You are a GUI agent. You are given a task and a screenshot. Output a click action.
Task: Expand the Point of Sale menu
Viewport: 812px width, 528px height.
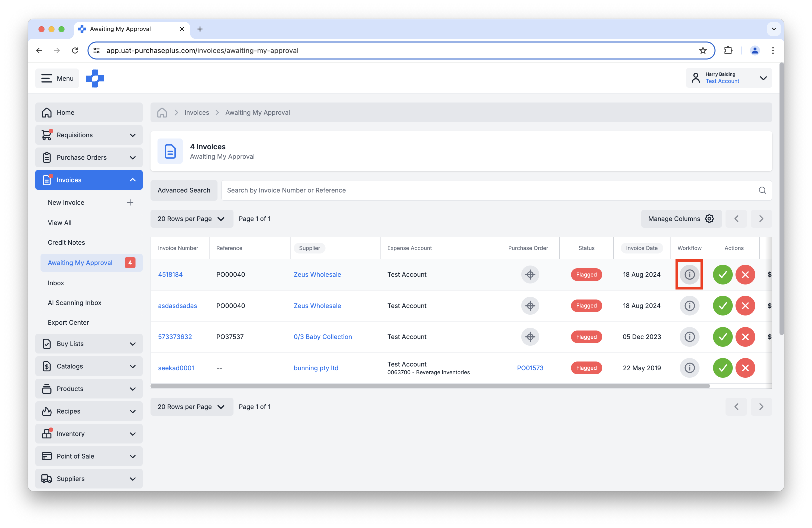click(89, 456)
